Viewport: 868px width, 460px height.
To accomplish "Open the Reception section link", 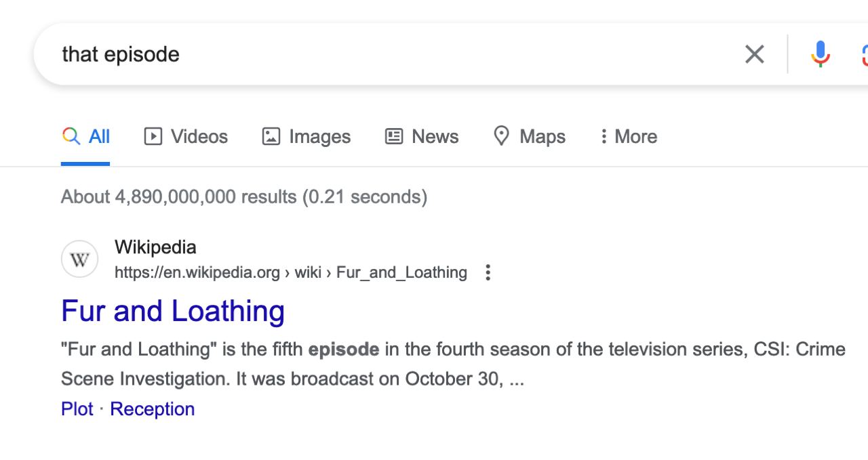I will pos(153,409).
